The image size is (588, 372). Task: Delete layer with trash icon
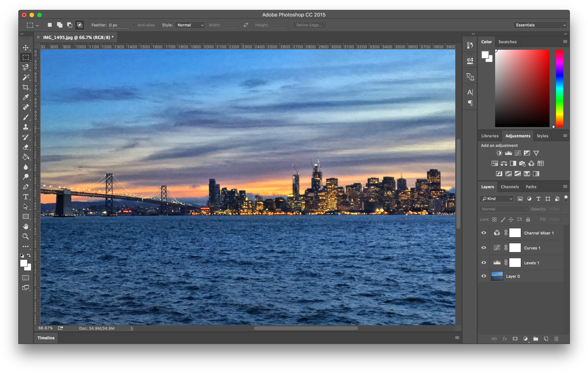[556, 339]
